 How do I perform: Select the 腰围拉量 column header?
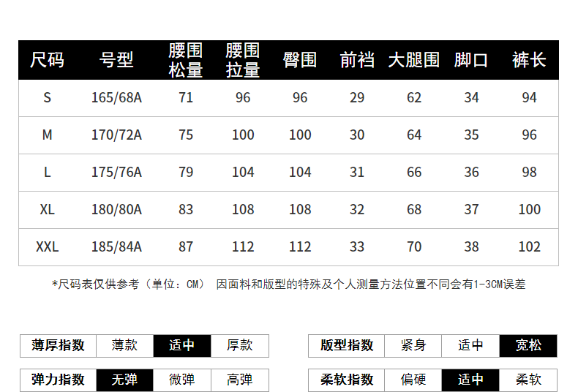pos(243,61)
